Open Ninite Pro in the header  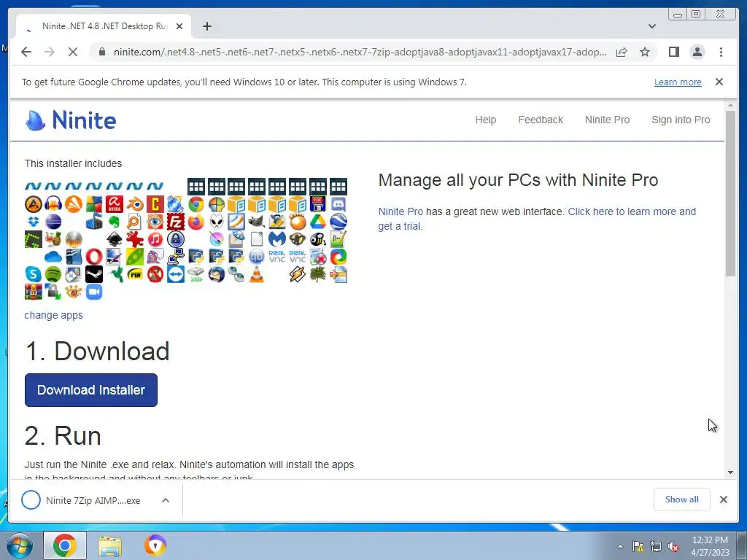(607, 120)
